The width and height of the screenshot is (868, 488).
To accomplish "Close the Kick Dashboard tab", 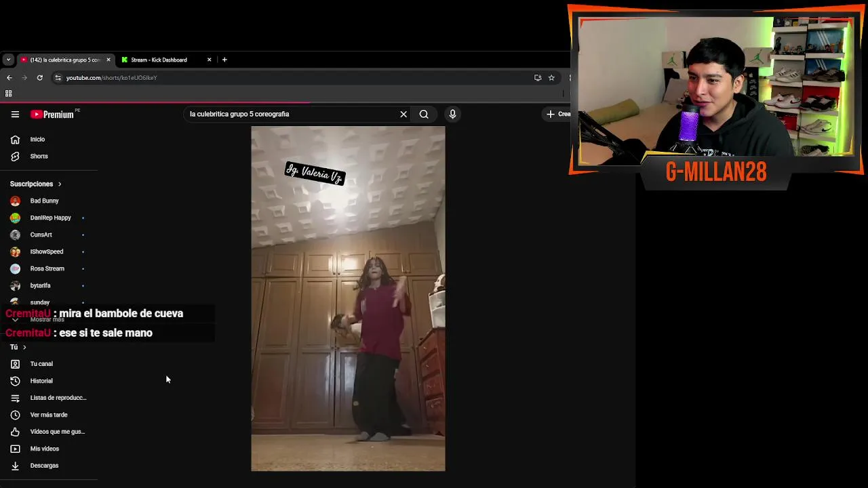I will tap(209, 60).
